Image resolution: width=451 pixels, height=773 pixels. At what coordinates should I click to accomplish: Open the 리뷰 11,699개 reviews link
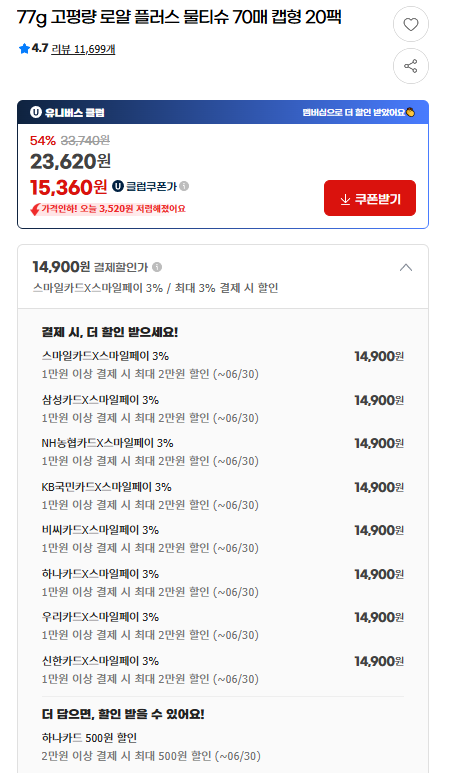click(x=83, y=49)
